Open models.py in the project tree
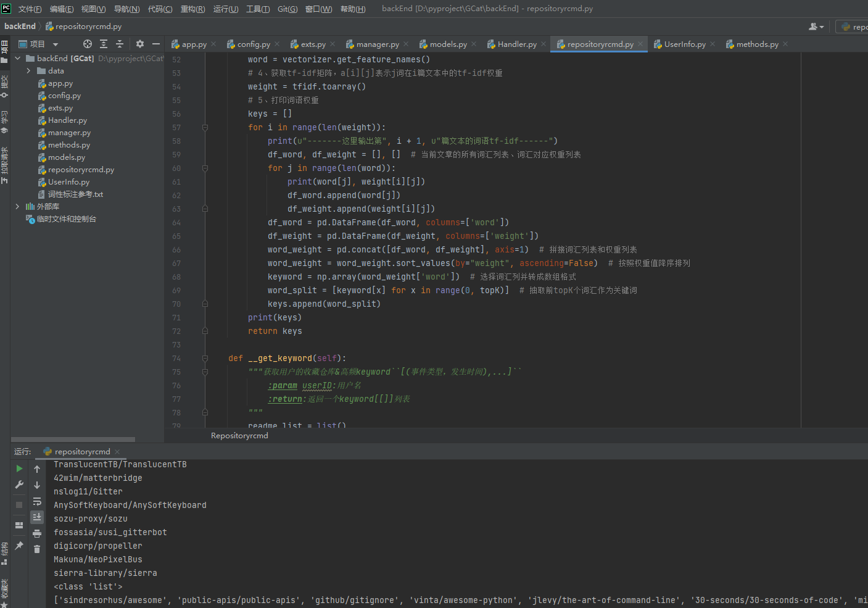The image size is (868, 608). click(67, 157)
